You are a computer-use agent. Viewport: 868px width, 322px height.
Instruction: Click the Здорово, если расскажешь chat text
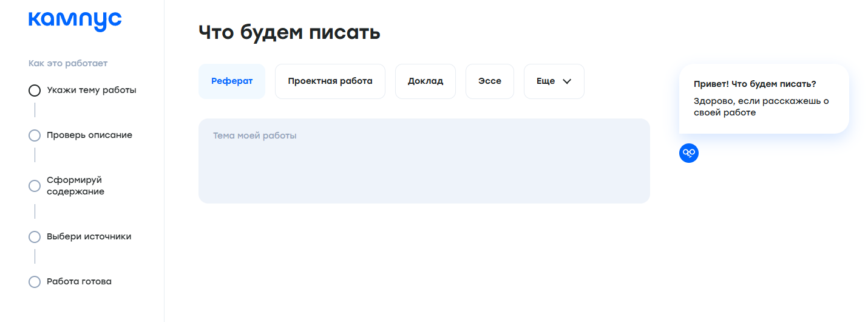761,107
